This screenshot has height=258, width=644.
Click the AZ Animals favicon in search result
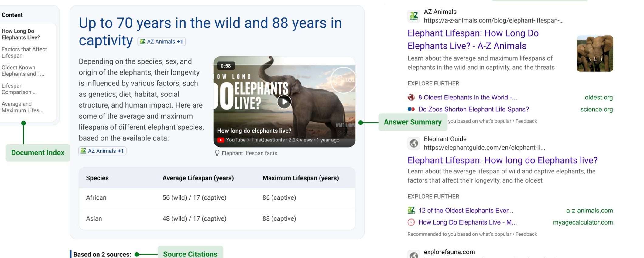pos(414,16)
